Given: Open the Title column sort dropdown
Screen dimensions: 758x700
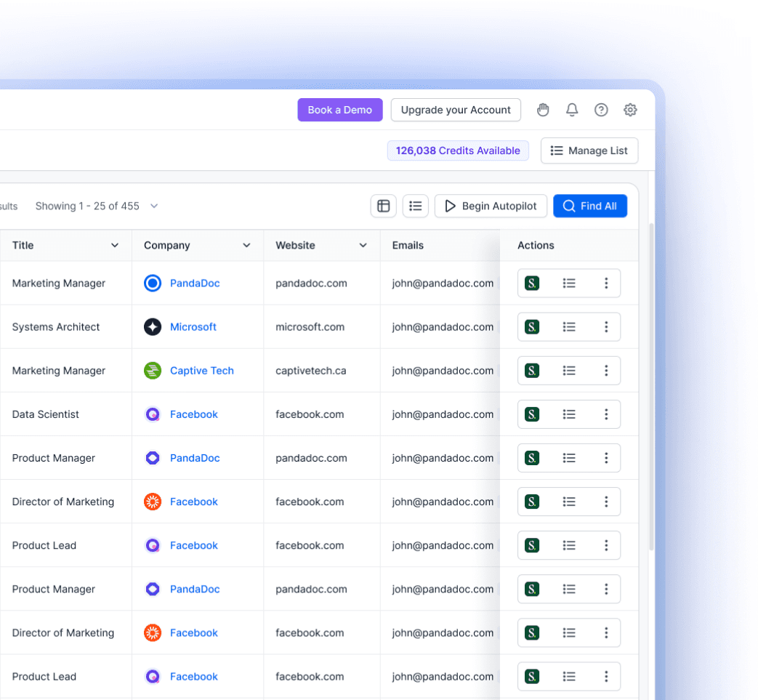Looking at the screenshot, I should click(x=115, y=245).
